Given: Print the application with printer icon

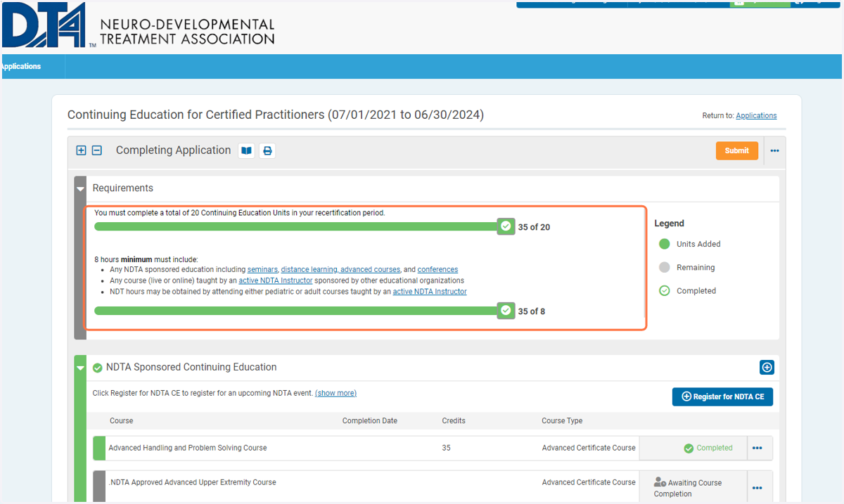Looking at the screenshot, I should click(267, 150).
